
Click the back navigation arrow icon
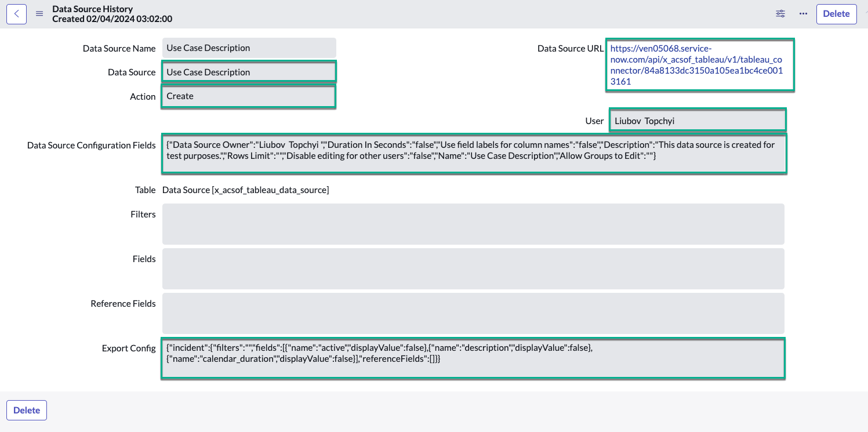(16, 13)
